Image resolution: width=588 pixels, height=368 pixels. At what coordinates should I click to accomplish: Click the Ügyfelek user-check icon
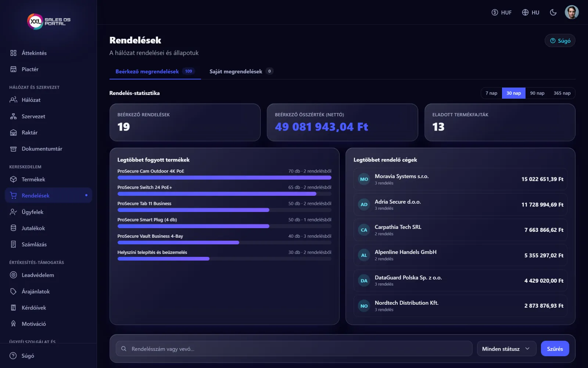13,212
